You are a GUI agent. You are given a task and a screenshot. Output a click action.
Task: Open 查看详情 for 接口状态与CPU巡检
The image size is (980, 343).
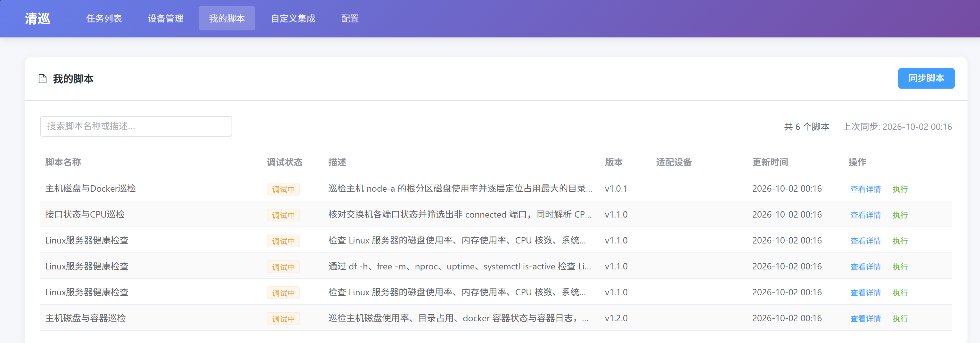[865, 215]
